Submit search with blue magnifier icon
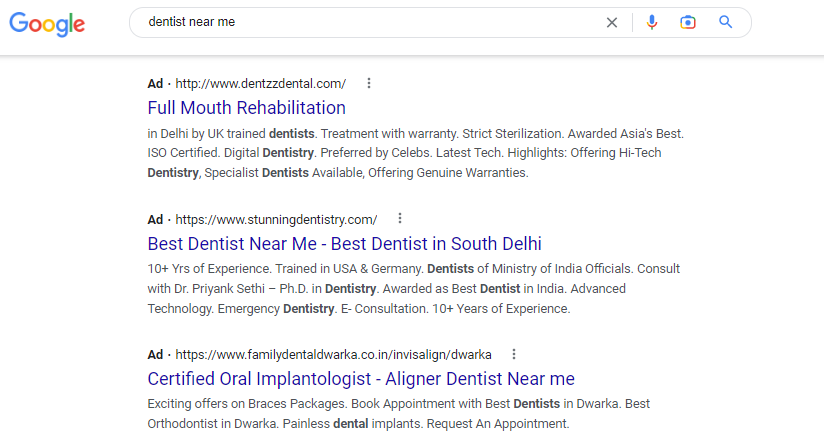 point(726,22)
